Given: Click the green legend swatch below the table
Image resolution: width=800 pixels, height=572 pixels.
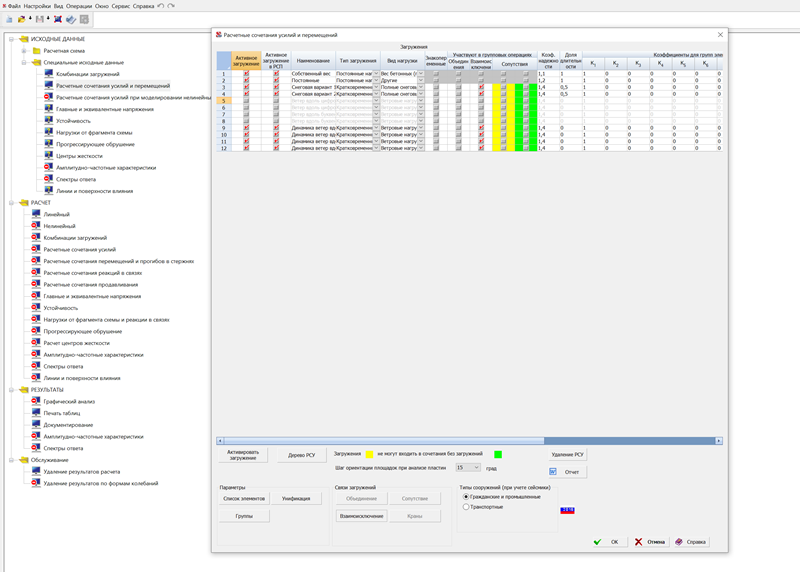Looking at the screenshot, I should (498, 454).
